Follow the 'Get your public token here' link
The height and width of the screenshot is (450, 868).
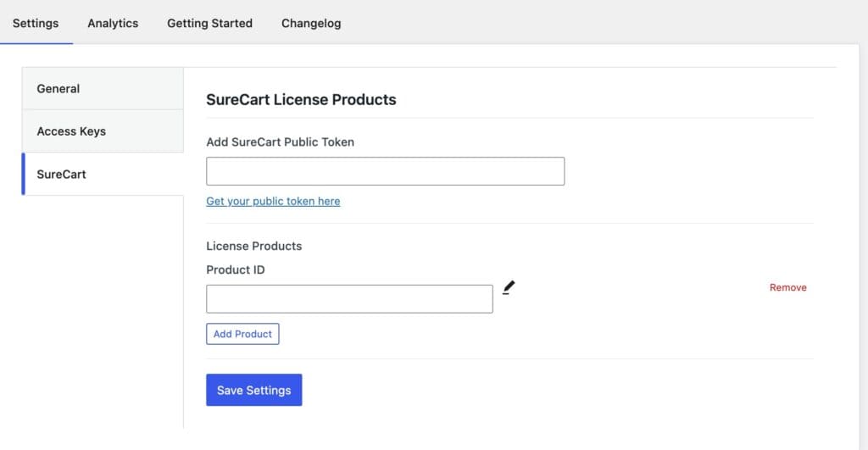[x=273, y=202]
